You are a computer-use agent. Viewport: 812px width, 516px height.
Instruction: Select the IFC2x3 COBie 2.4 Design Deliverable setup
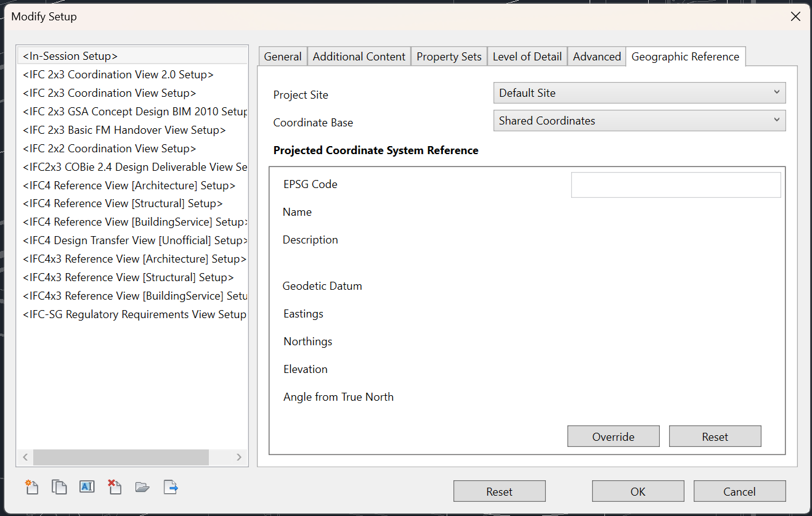coord(132,167)
